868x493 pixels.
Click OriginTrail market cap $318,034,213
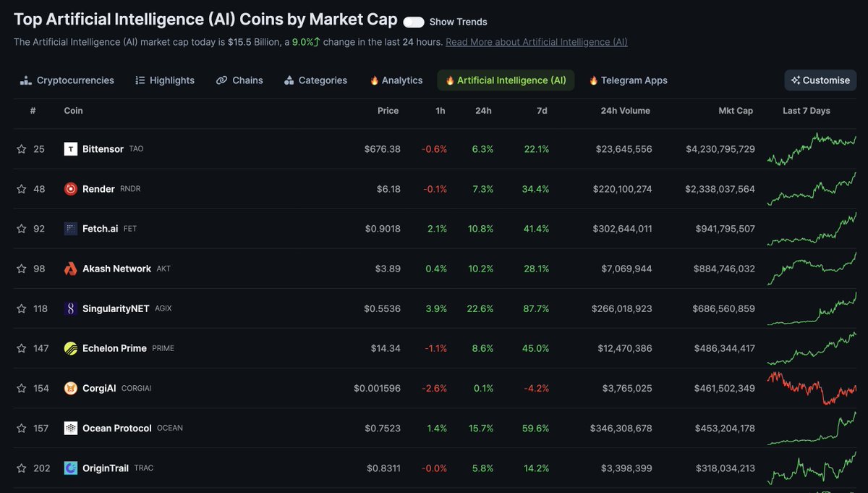coord(726,468)
